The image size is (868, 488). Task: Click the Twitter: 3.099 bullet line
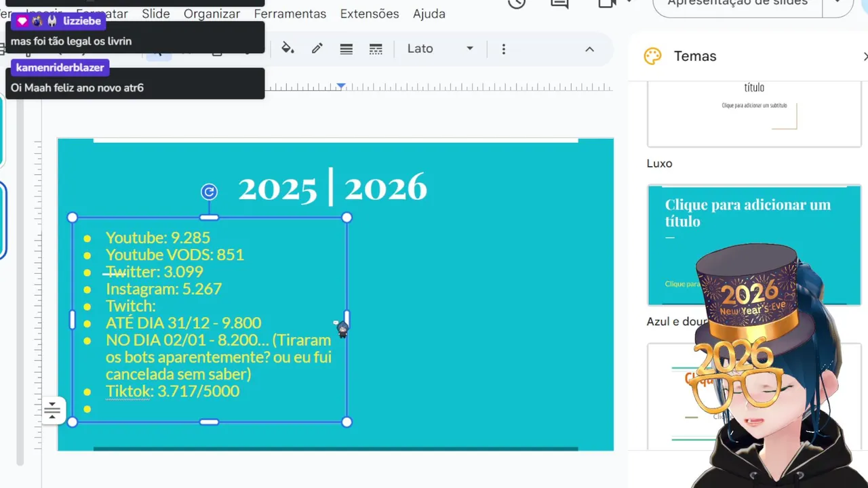tap(154, 272)
